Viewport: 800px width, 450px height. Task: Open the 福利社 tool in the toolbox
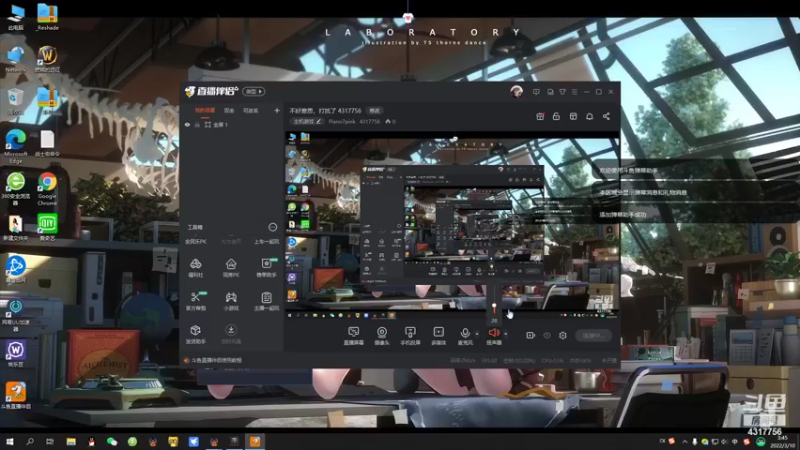point(195,267)
